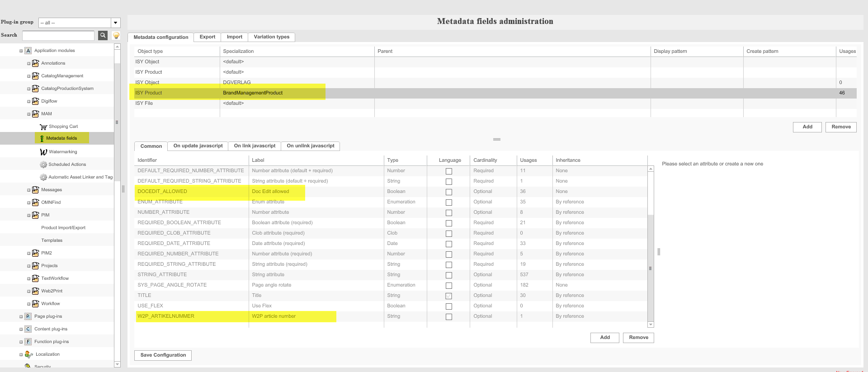Click the Scheduled Actions gear icon

43,165
